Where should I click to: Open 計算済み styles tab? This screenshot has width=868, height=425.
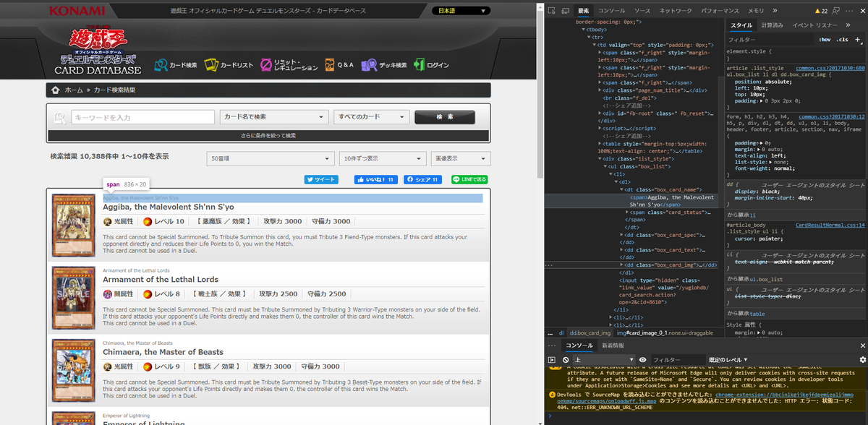point(772,25)
